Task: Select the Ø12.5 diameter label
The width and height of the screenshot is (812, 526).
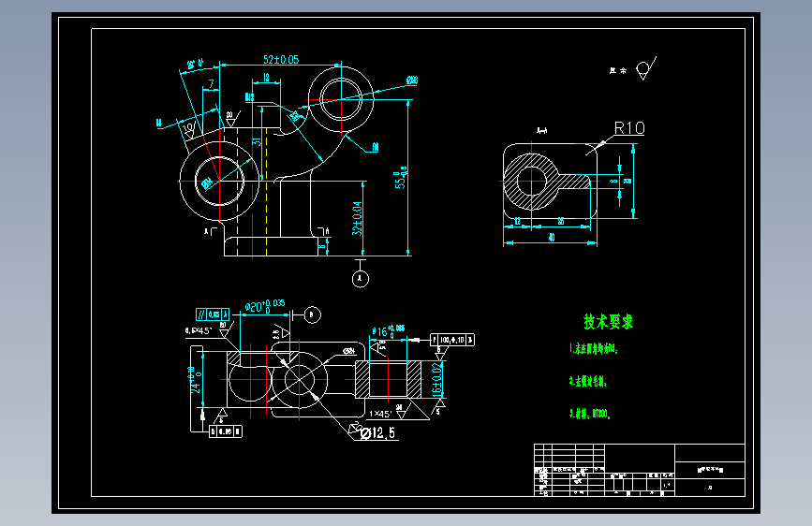Action: click(x=377, y=432)
